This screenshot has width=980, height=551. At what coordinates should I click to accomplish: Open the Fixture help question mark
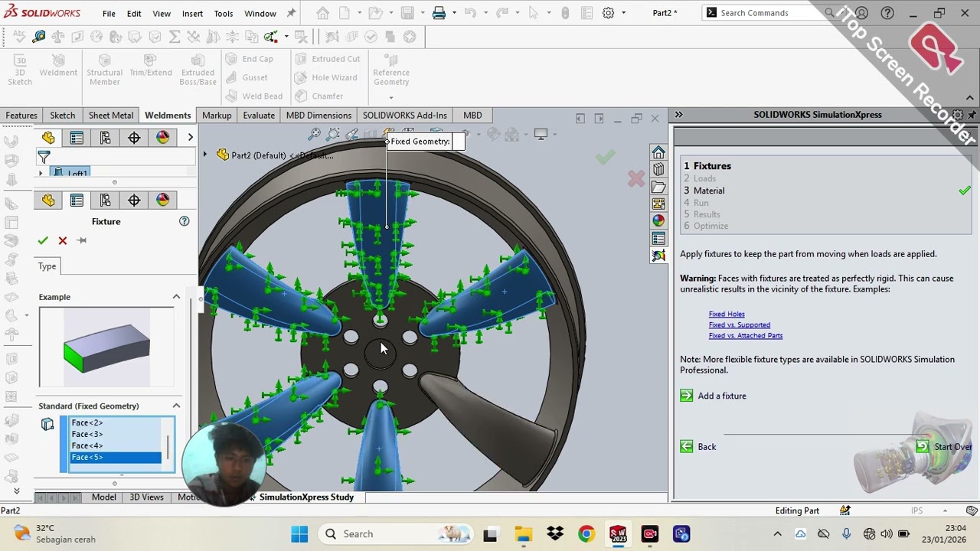(x=184, y=221)
